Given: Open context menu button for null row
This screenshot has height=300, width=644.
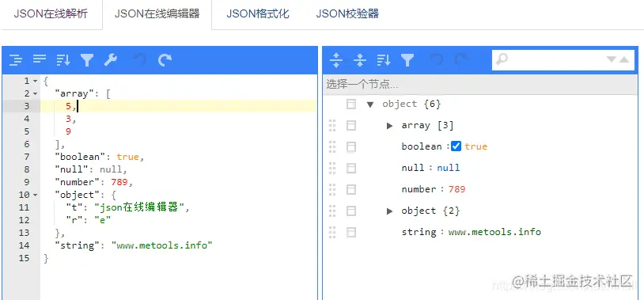Looking at the screenshot, I should point(351,168).
